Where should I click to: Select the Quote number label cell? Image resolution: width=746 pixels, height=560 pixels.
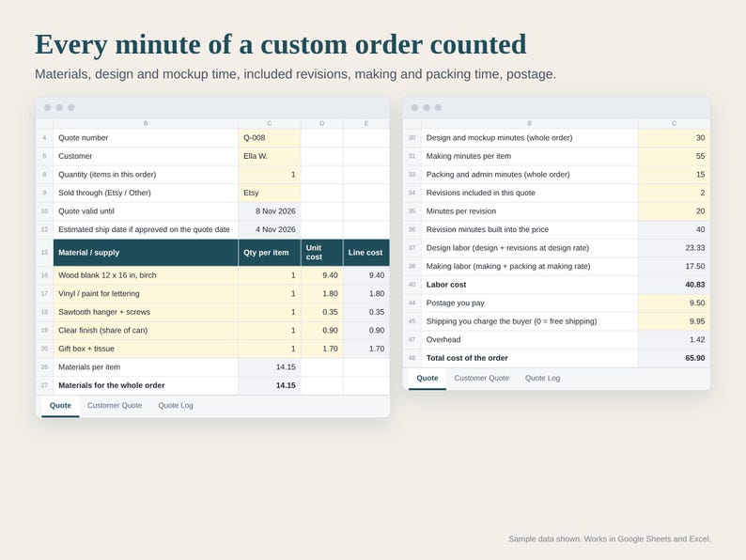pos(146,138)
